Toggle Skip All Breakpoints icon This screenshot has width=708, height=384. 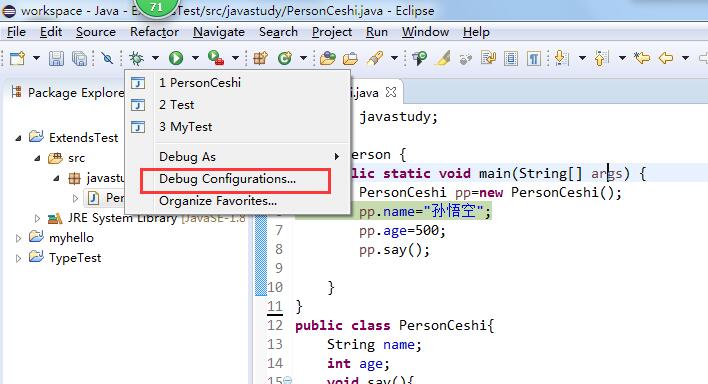107,58
